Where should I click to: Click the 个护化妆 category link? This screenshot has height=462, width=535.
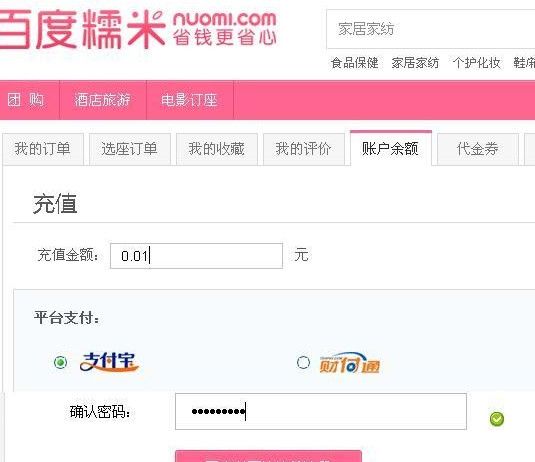pyautogui.click(x=476, y=63)
